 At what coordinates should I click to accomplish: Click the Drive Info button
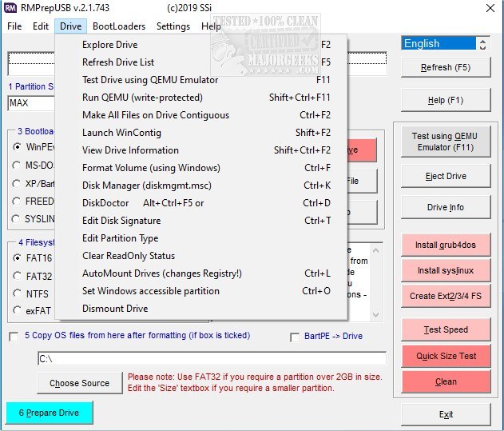pyautogui.click(x=446, y=207)
